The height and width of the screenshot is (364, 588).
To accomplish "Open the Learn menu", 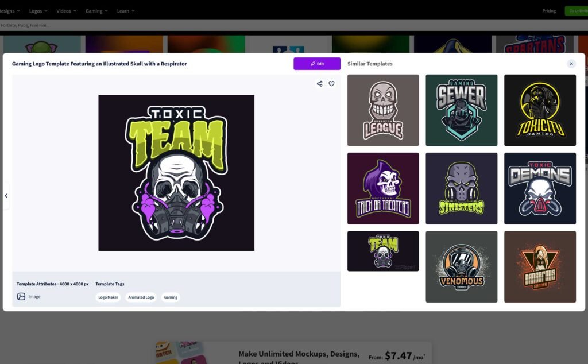I will tap(126, 11).
